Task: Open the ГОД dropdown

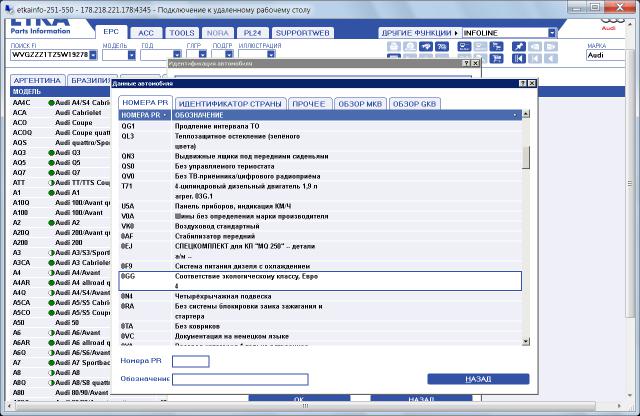Action: 177,55
